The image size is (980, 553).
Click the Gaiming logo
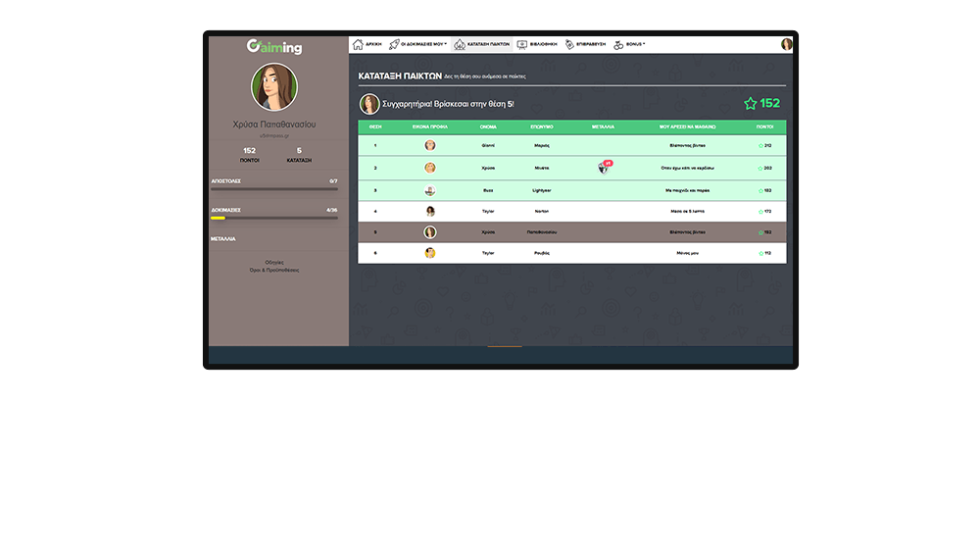coord(274,47)
